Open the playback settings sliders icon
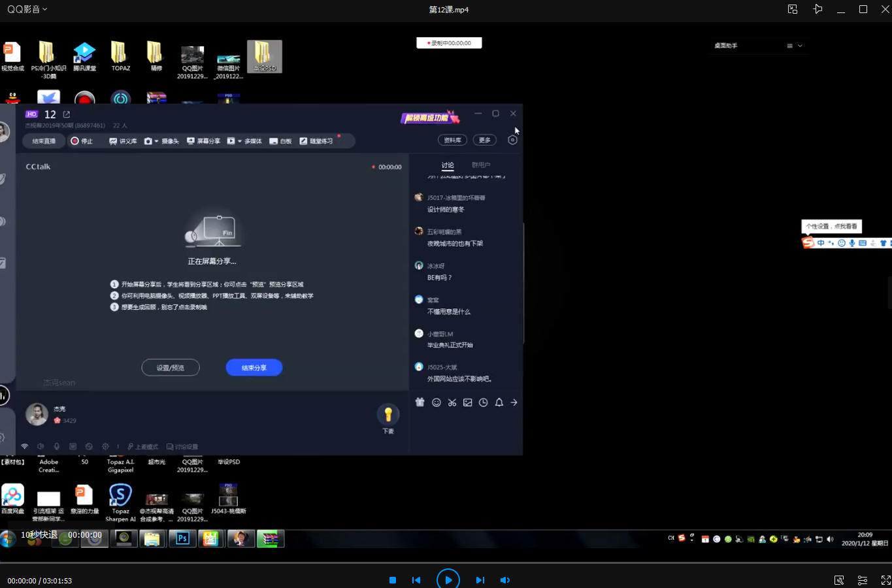Viewport: 892px width, 588px height. (x=862, y=580)
